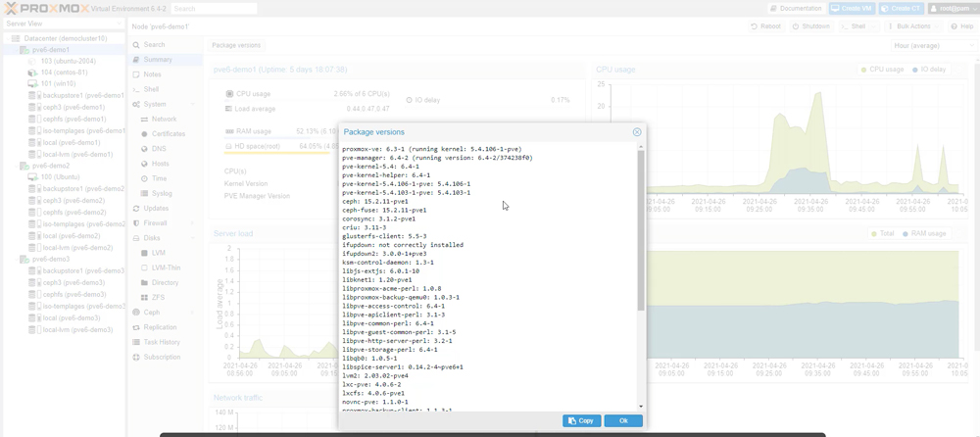Open the Hour (average) timeframe dropdown
The image size is (980, 437).
point(934,46)
